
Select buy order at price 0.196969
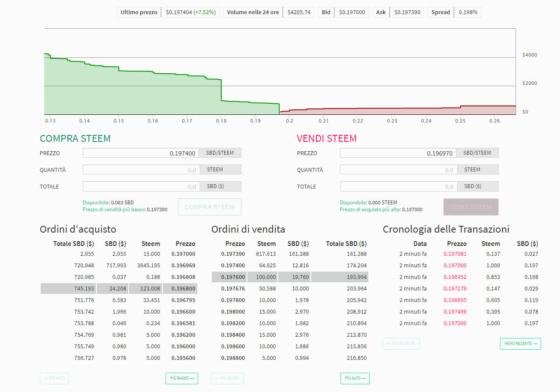(119, 265)
